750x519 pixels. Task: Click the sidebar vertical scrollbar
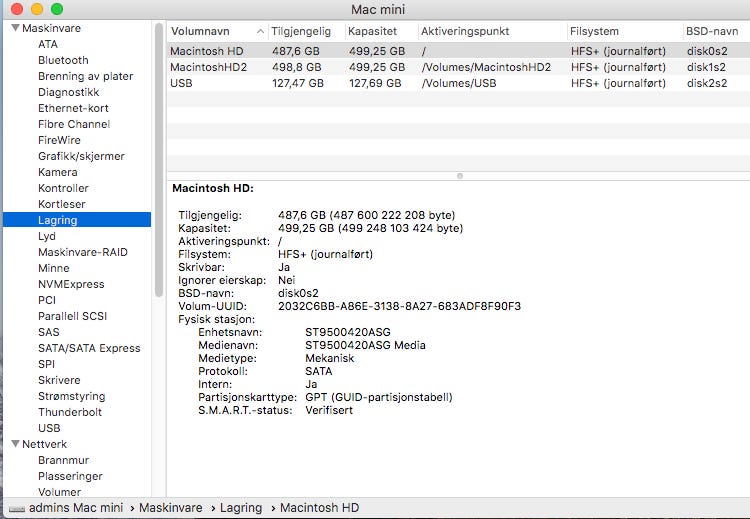159,160
